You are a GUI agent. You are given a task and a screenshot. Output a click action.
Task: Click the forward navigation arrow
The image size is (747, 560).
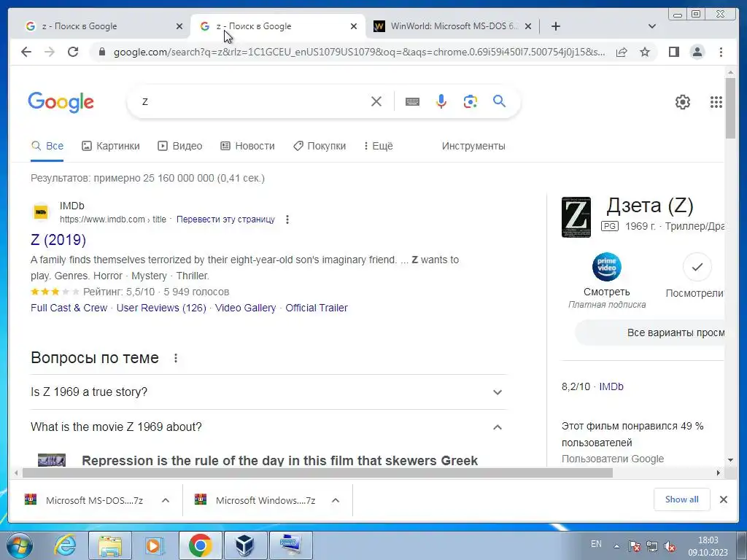click(x=50, y=52)
